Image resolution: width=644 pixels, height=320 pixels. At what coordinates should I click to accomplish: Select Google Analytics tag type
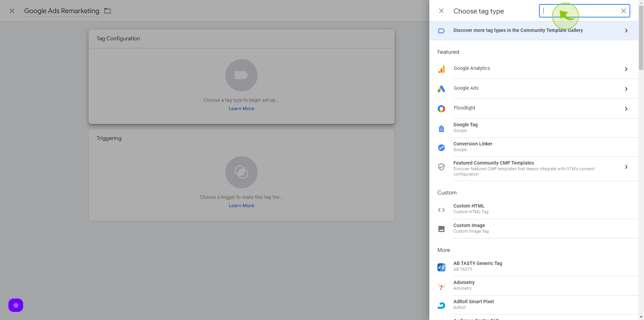(x=534, y=69)
